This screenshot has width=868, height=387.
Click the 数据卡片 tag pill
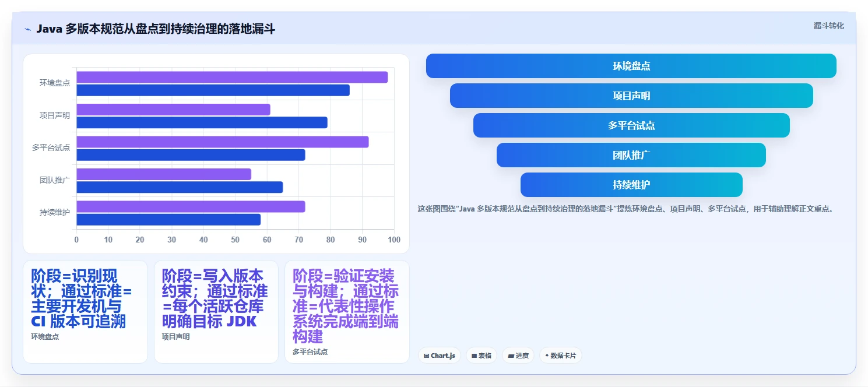click(561, 356)
